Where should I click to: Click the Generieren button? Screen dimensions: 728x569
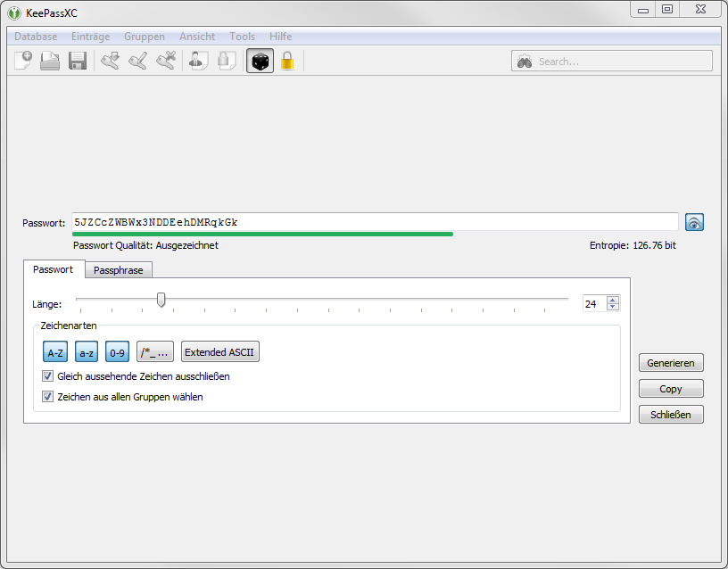pyautogui.click(x=671, y=363)
